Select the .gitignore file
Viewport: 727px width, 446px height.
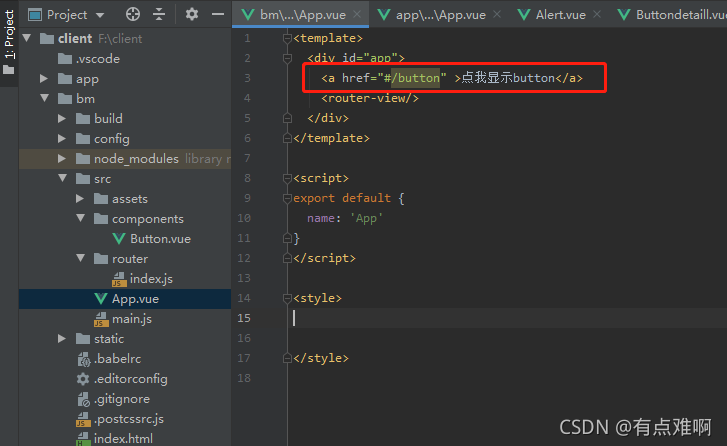(x=121, y=399)
